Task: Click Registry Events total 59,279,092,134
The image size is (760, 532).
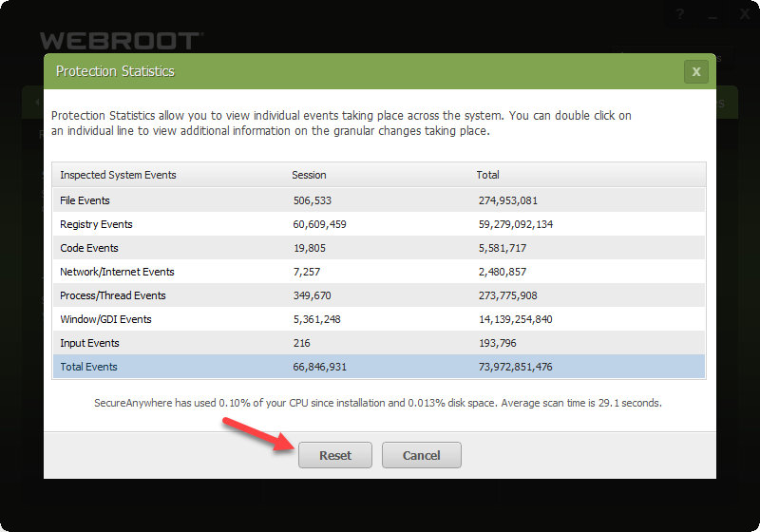Action: pos(516,224)
